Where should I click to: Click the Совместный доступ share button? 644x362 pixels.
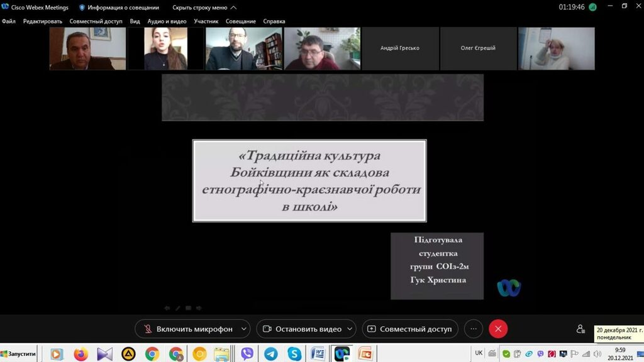(409, 329)
